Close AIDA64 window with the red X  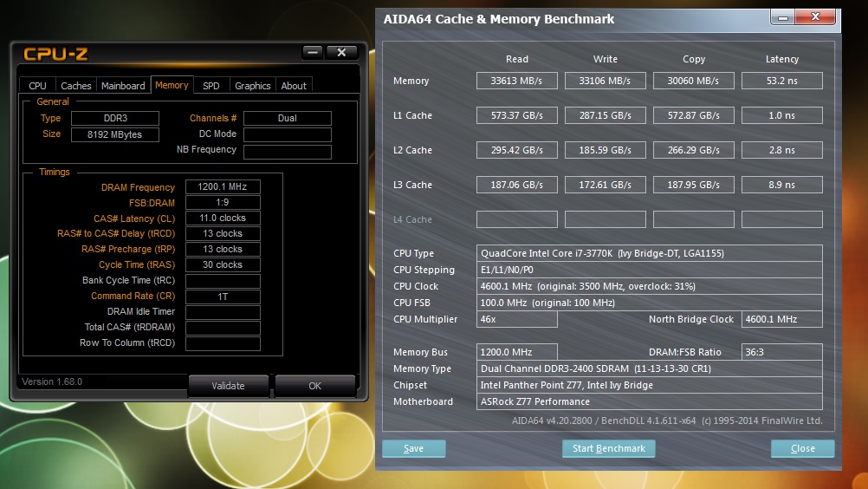point(815,17)
